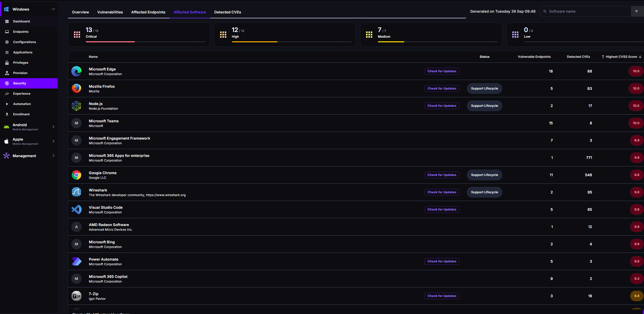Open the Affected Endpoints tab

pos(148,12)
